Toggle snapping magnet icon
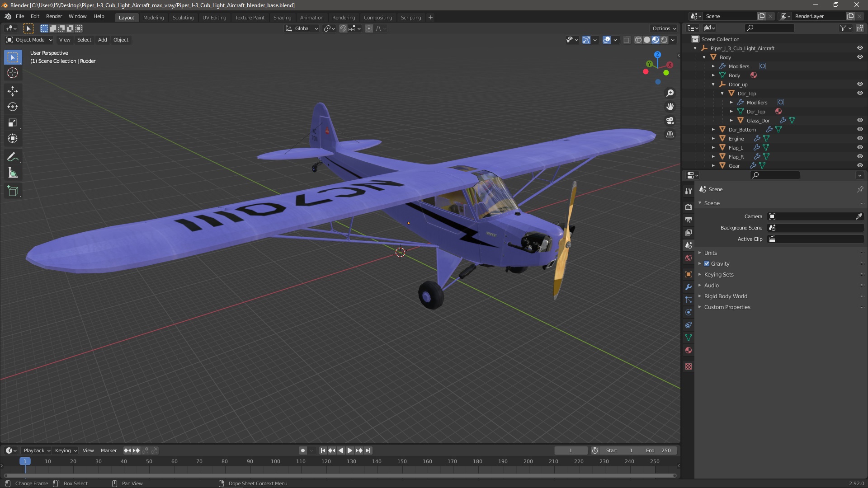The image size is (868, 488). 343,28
